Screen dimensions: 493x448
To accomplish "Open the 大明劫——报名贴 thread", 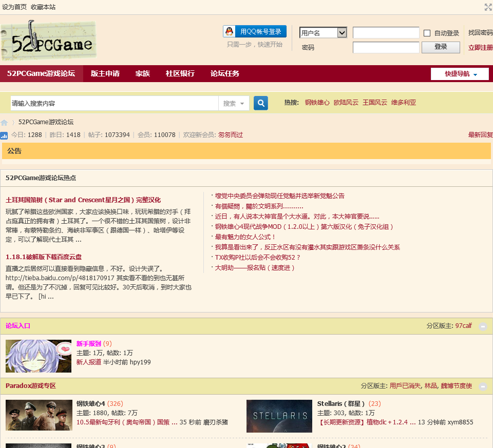I will [x=255, y=268].
